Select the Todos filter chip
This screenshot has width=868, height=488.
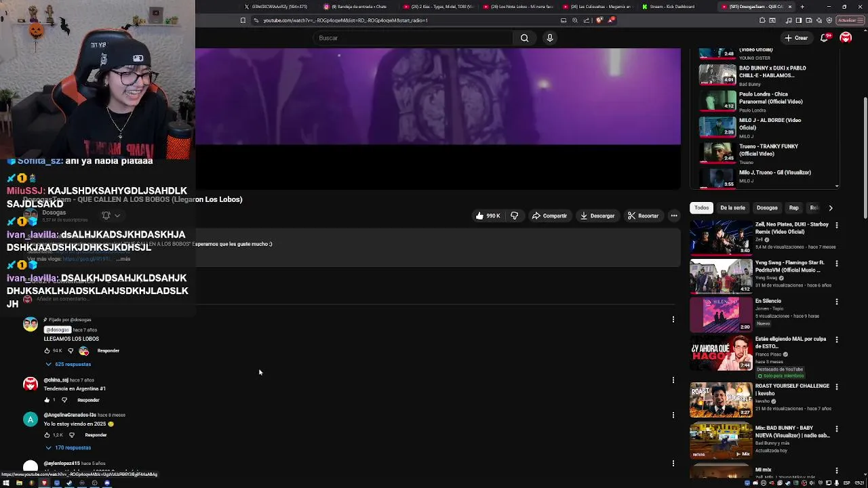click(x=701, y=208)
